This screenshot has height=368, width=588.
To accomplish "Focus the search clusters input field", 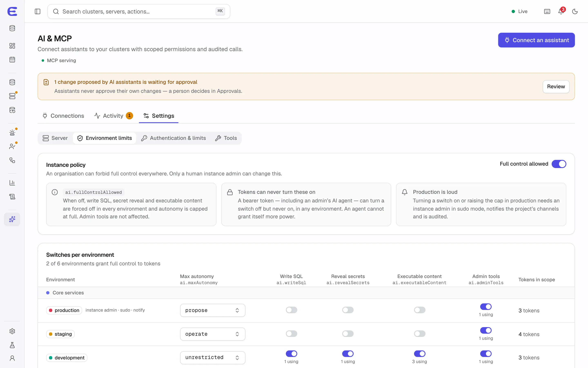I will coord(139,11).
